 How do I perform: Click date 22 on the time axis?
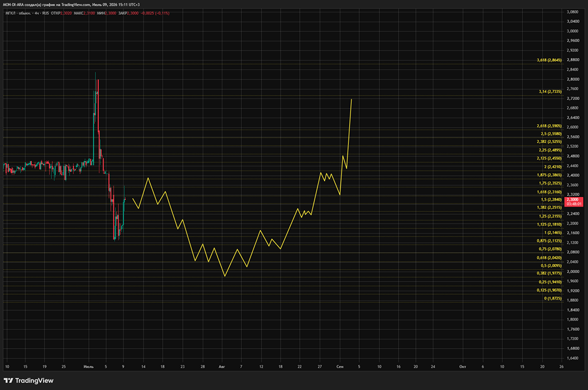click(x=299, y=366)
